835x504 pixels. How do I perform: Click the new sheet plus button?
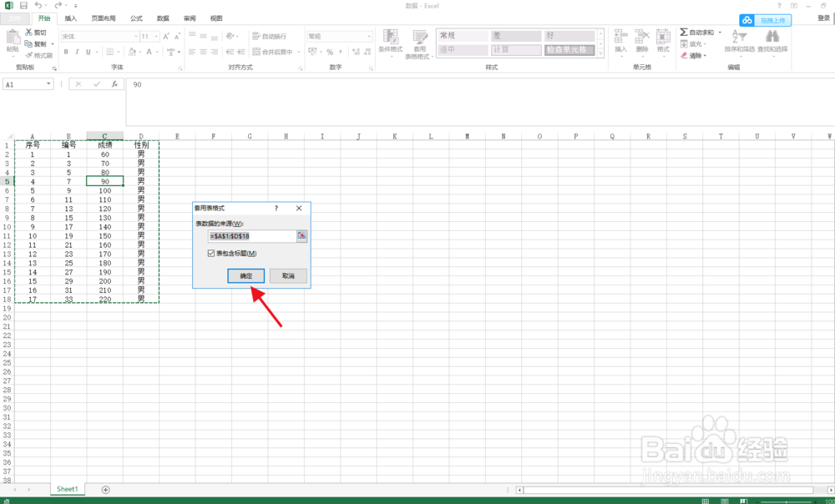[105, 490]
